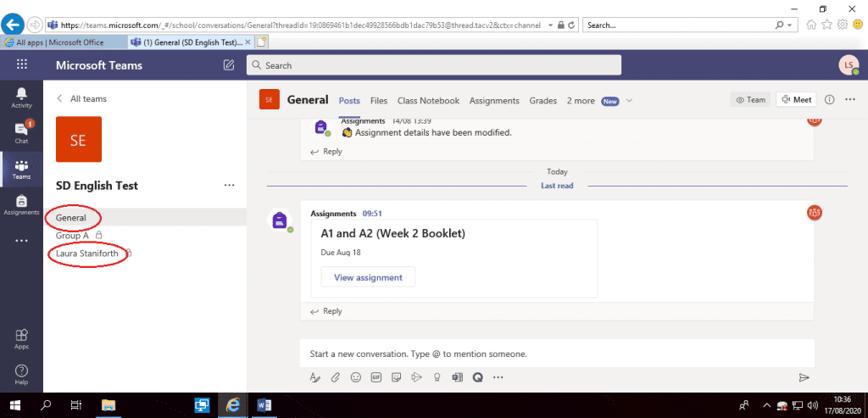868x418 pixels.
Task: Send the message with the arrow icon
Action: pos(804,377)
